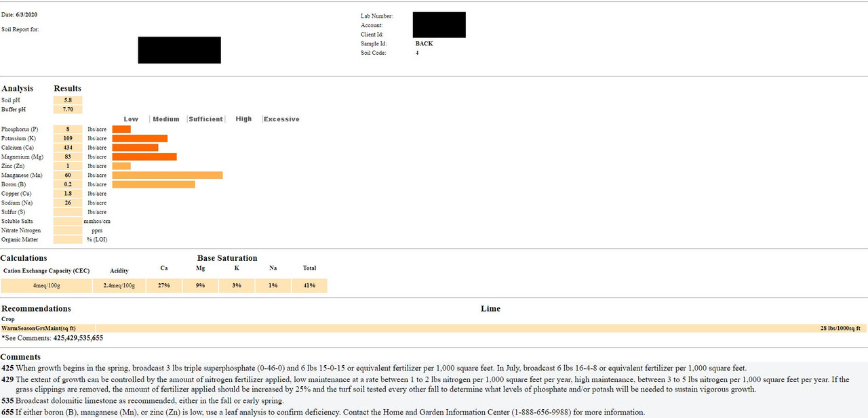
Task: Click the Manganese (Mn) value 60
Action: (x=68, y=175)
